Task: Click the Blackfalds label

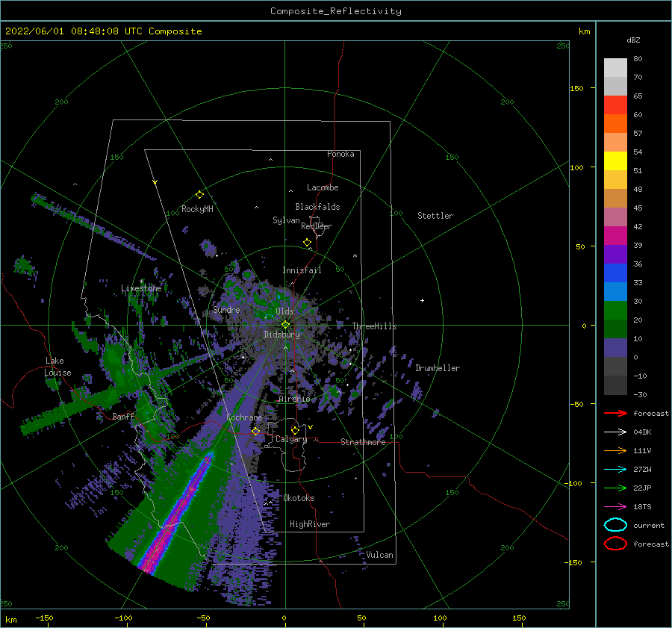Action: [x=317, y=207]
